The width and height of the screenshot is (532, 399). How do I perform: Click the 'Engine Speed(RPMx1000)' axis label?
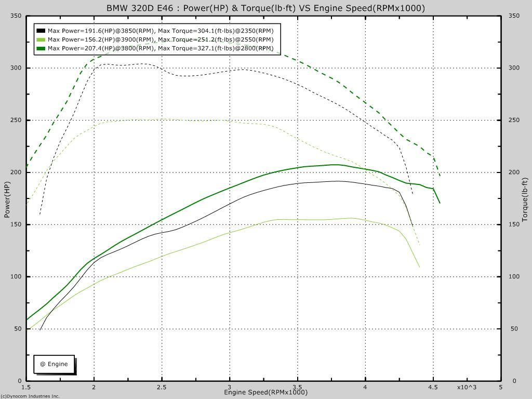(x=265, y=393)
